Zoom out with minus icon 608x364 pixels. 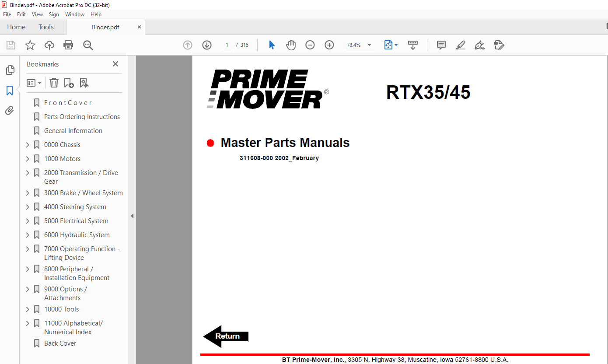pos(310,45)
